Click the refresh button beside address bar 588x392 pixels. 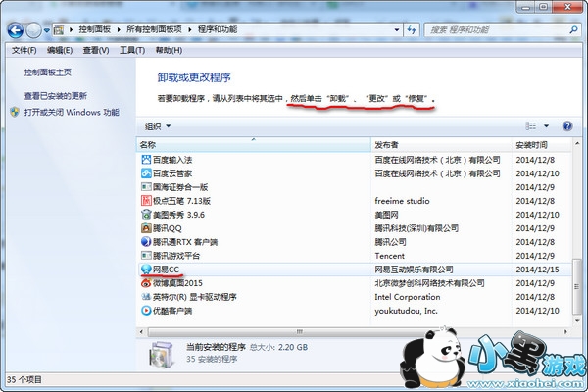click(412, 30)
